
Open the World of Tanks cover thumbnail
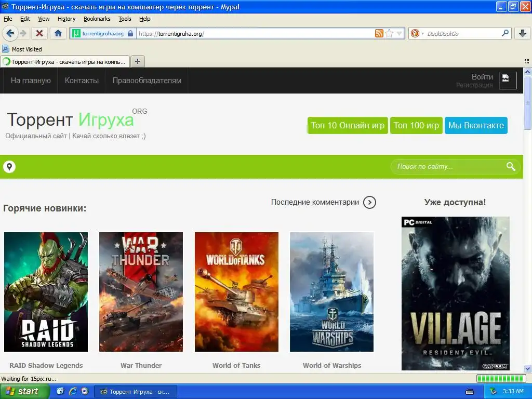(x=236, y=292)
